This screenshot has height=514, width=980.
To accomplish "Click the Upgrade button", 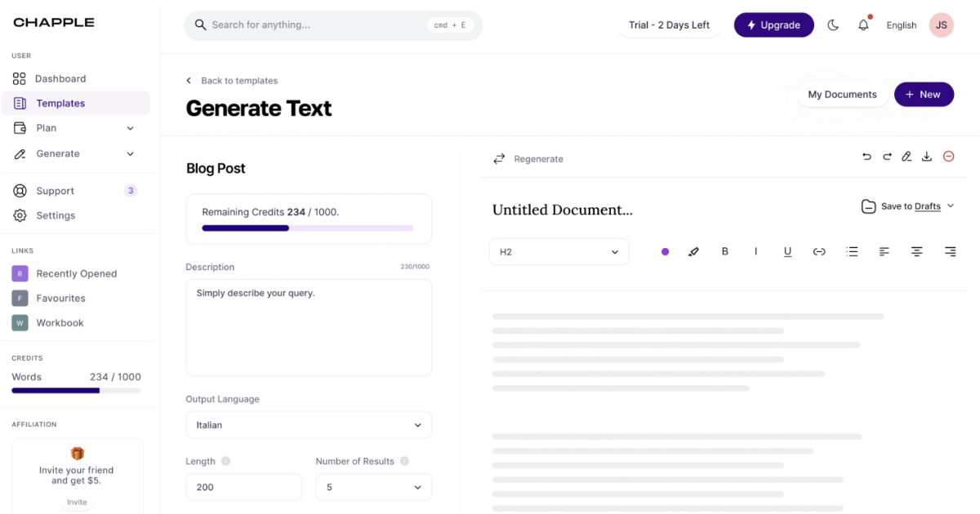I will click(x=773, y=25).
